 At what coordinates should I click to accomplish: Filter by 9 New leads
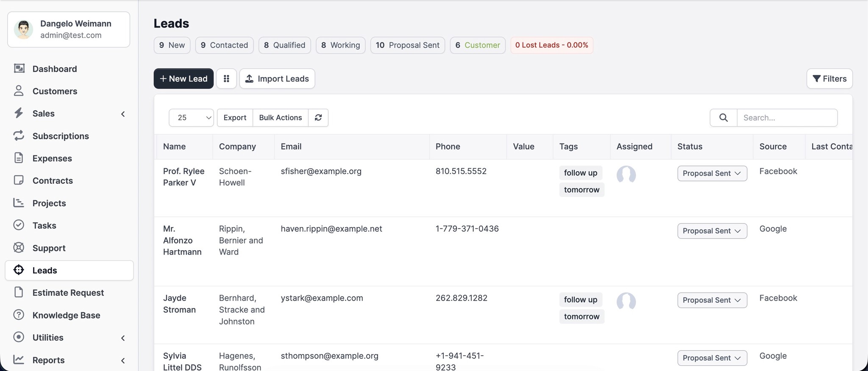coord(172,45)
